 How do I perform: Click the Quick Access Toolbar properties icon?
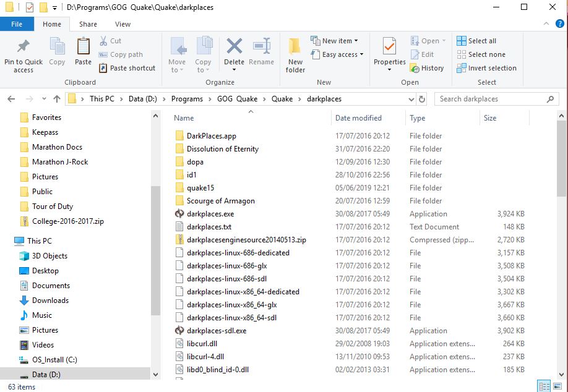30,7
